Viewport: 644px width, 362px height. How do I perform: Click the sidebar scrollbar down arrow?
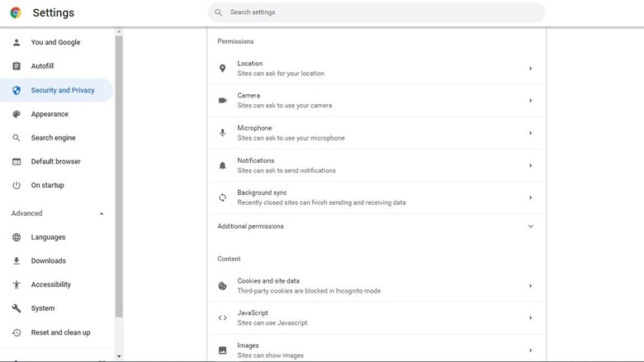point(119,356)
